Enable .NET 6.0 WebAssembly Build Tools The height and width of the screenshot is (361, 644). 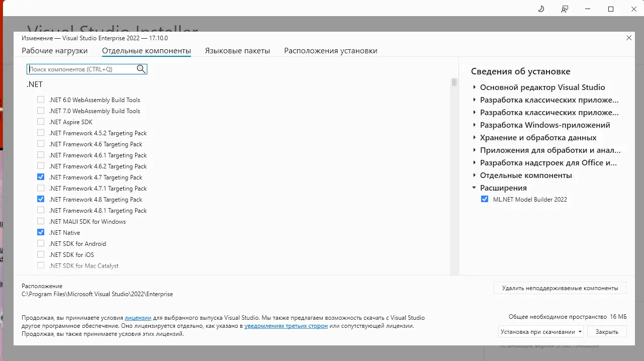tap(41, 100)
